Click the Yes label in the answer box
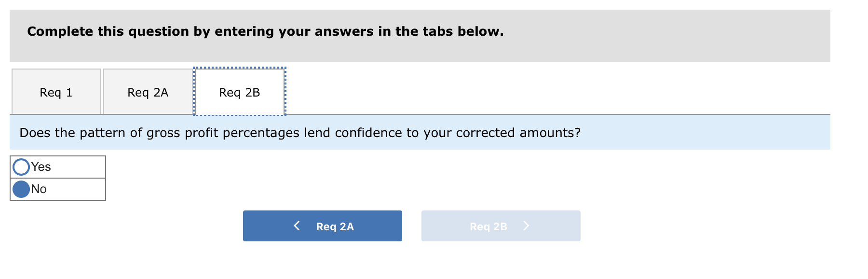This screenshot has height=279, width=868. 41,167
